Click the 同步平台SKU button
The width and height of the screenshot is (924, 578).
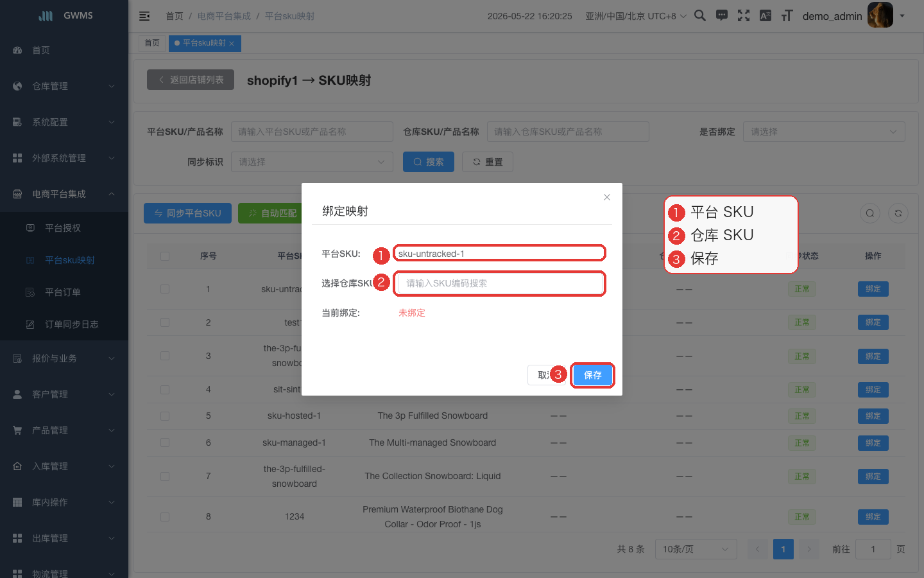pos(187,213)
